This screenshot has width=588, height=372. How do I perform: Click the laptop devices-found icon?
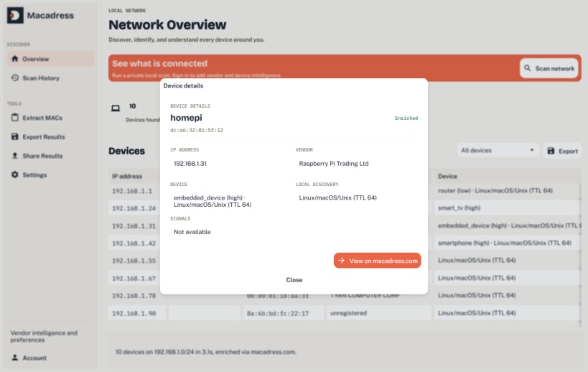(116, 108)
